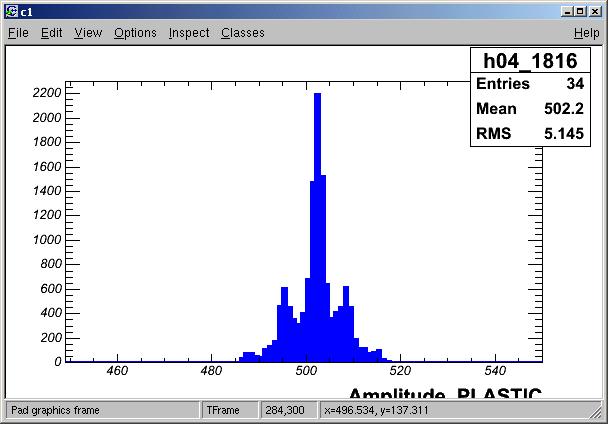
Task: Click the tallest histogram bar near 502
Action: click(x=318, y=227)
